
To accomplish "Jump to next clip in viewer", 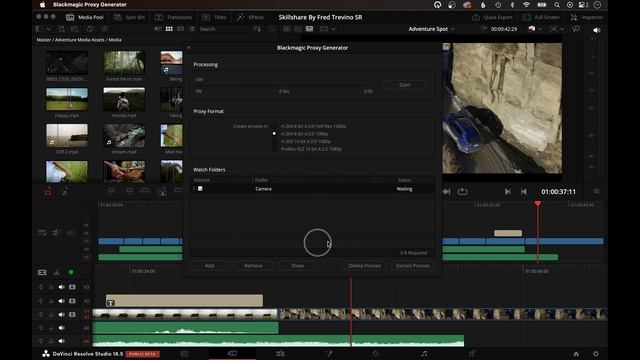I will click(x=447, y=191).
